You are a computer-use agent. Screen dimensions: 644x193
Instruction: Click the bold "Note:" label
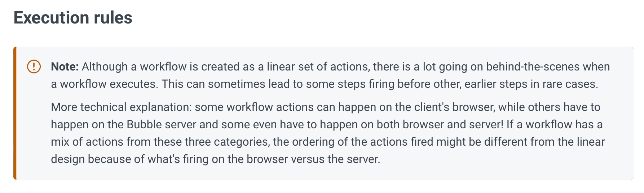click(x=65, y=67)
